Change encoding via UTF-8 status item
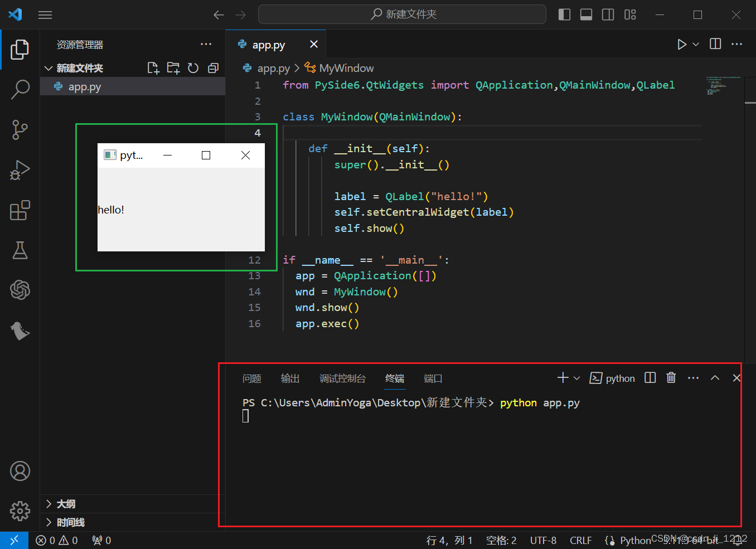This screenshot has height=549, width=756. click(x=543, y=540)
